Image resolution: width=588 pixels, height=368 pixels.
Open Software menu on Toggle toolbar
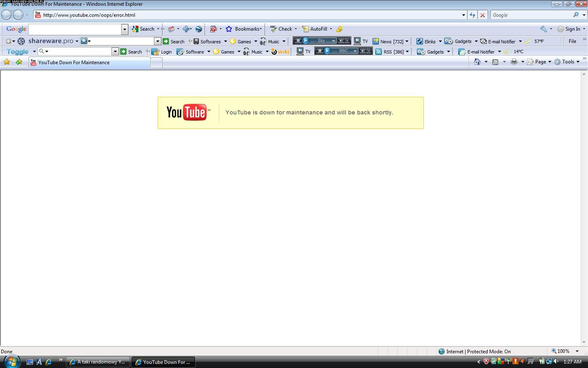(190, 52)
